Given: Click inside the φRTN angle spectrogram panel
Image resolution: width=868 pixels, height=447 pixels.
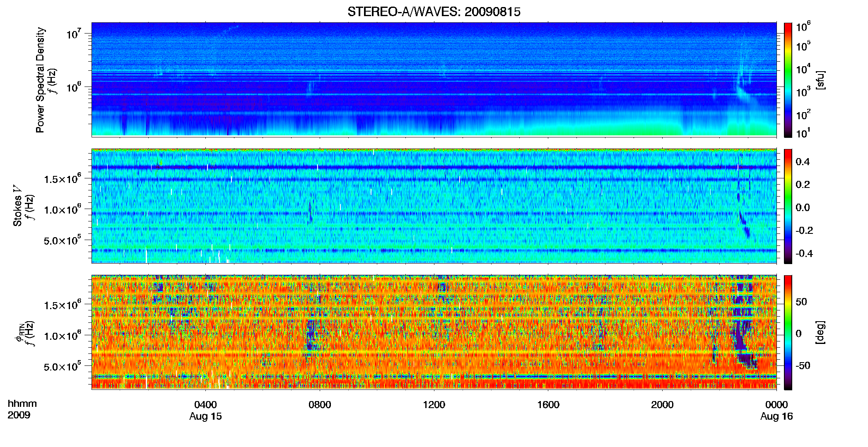Looking at the screenshot, I should 434,332.
